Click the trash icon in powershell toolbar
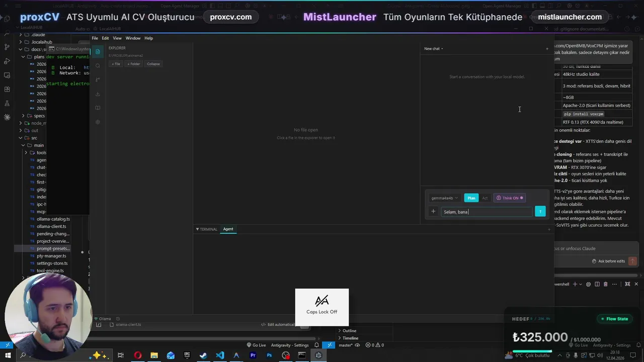This screenshot has height=362, width=644. pyautogui.click(x=605, y=284)
